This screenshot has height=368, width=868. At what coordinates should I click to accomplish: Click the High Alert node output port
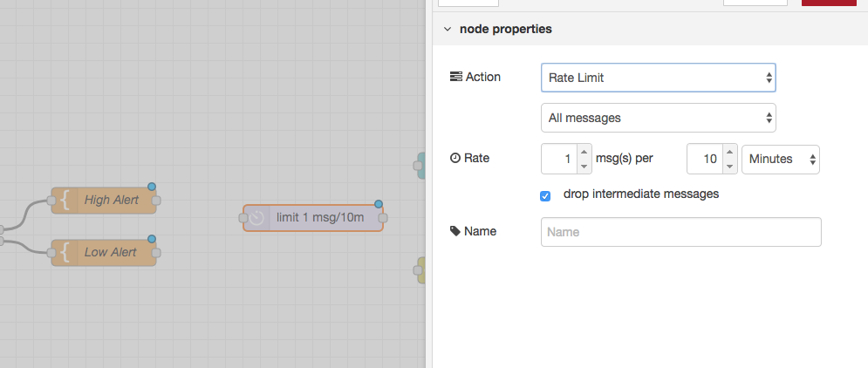click(x=156, y=201)
